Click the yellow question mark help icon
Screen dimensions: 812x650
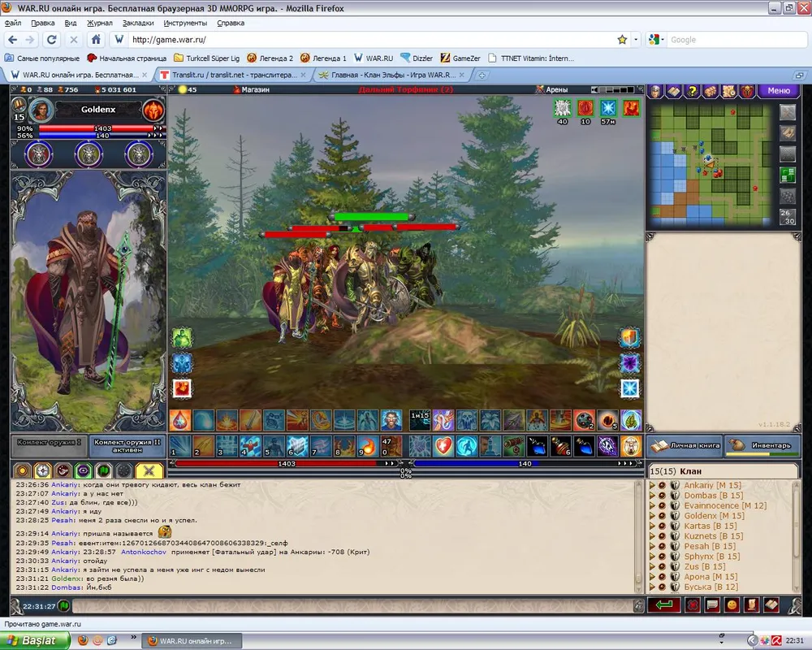click(x=692, y=91)
